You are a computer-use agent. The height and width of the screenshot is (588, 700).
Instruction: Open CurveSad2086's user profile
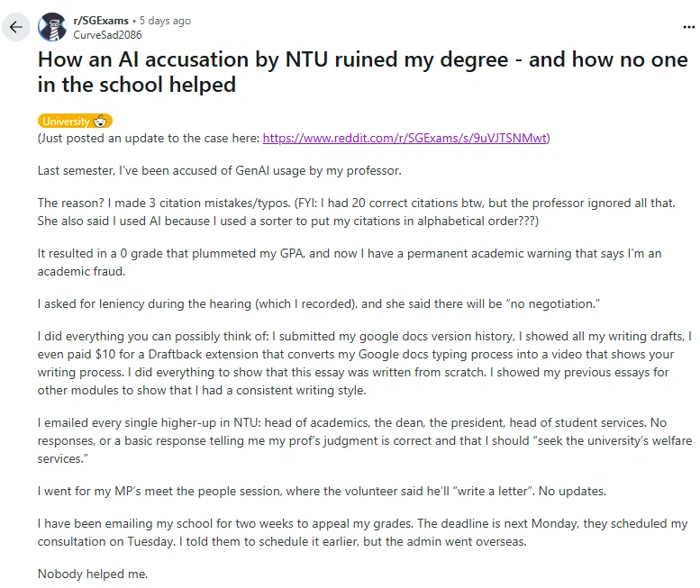107,34
